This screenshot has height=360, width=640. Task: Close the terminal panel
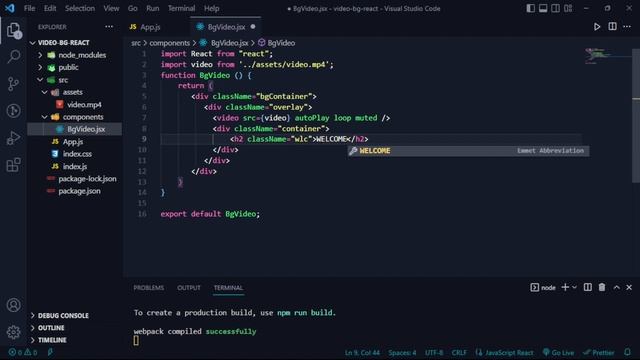point(629,287)
